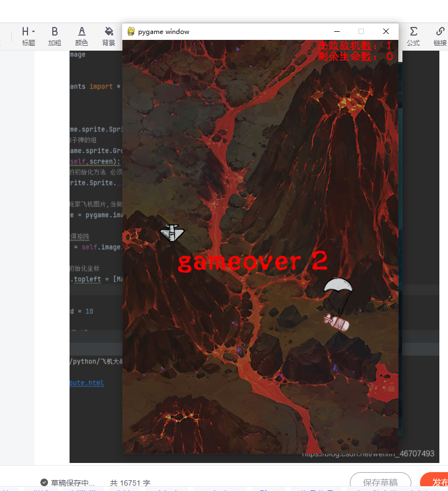This screenshot has height=491, width=448.
Task: Click the 'me.sprite.Spri' code line
Action: click(x=96, y=129)
